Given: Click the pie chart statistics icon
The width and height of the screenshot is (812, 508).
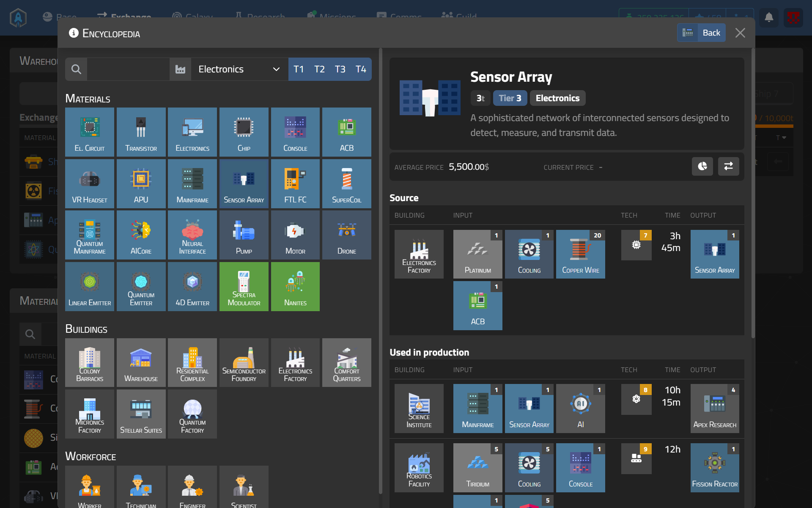Looking at the screenshot, I should (702, 166).
